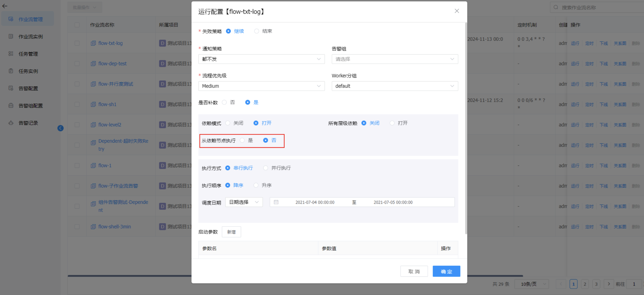
Task: Click the 确定 button
Action: tap(446, 271)
